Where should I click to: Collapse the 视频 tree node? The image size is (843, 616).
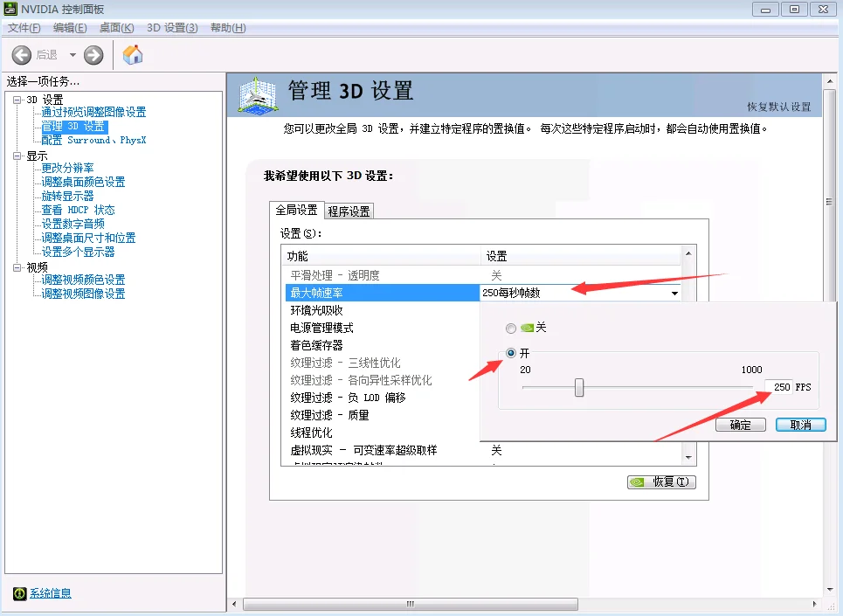17,267
